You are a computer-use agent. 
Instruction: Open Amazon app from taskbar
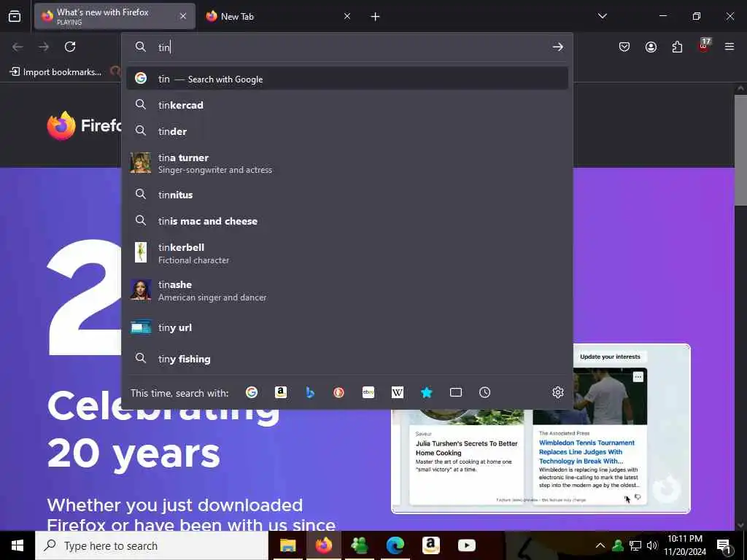430,545
